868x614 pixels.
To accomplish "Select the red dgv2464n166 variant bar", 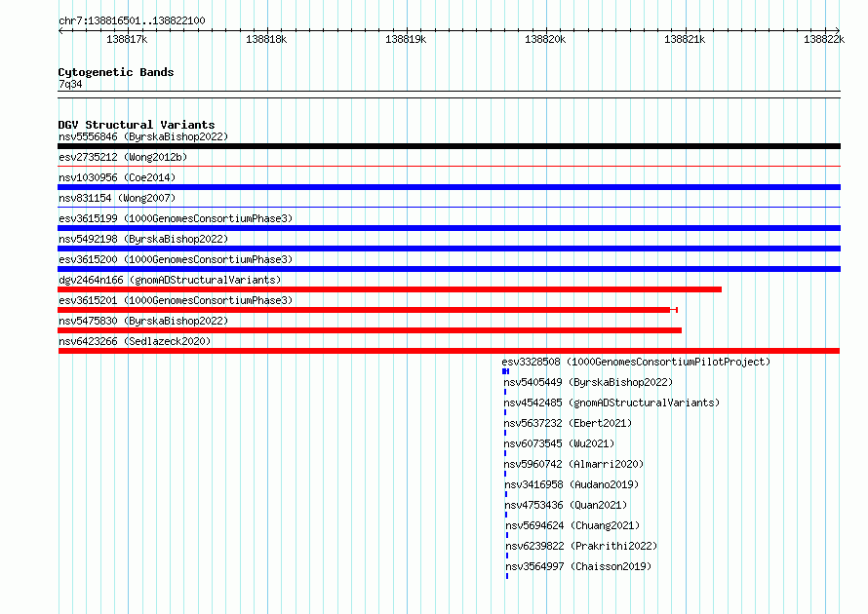I will point(390,289).
